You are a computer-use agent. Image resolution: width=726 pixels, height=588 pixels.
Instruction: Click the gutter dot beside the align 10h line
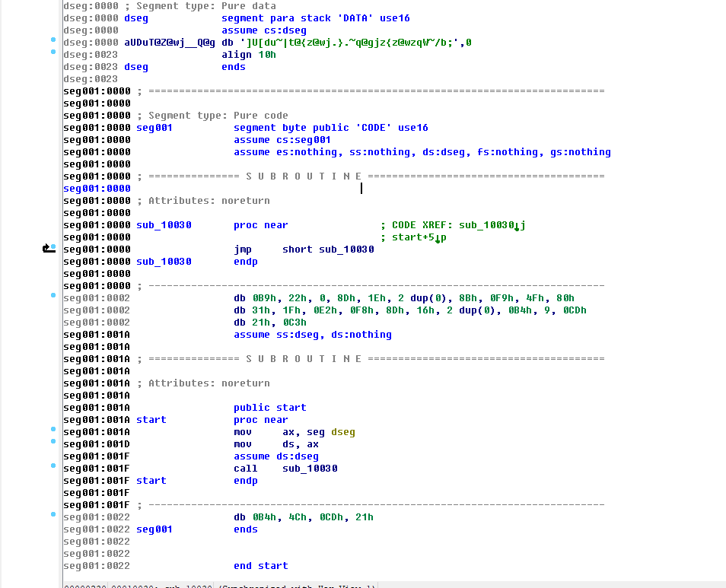pyautogui.click(x=53, y=52)
